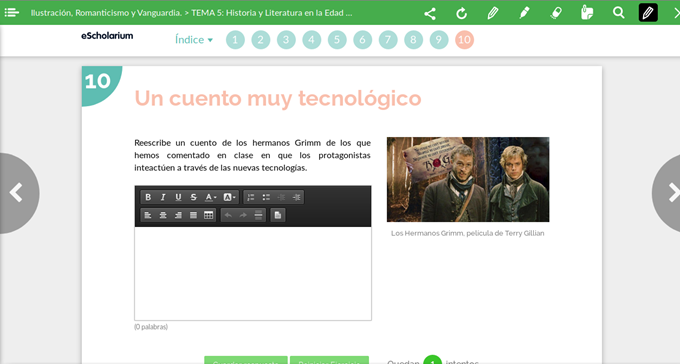Image resolution: width=680 pixels, height=364 pixels.
Task: Click the refresh icon in green header
Action: click(x=461, y=13)
